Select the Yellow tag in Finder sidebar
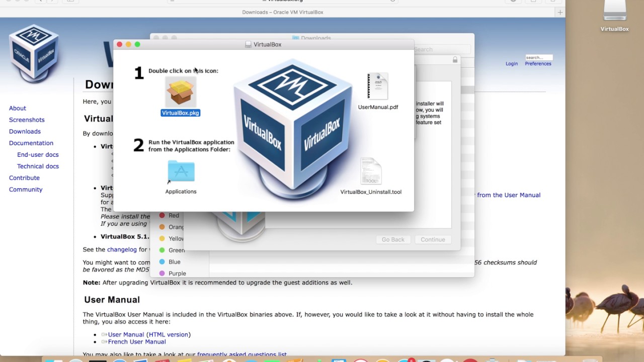The image size is (644, 362). coord(172,238)
